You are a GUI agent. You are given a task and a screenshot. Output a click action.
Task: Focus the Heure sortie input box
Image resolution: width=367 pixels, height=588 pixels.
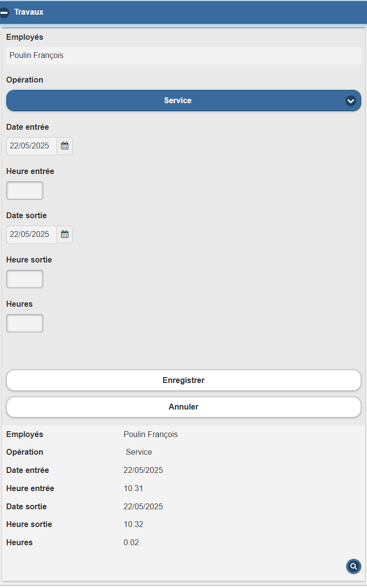(x=25, y=279)
